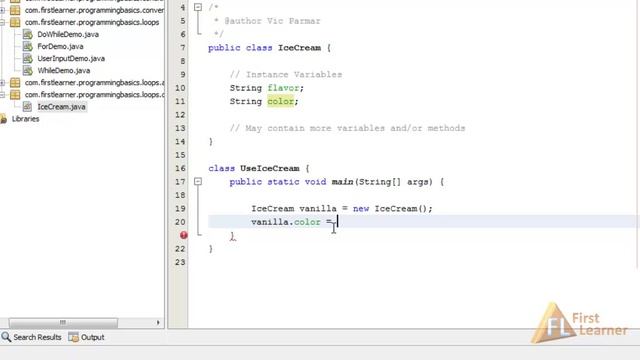Viewport: 640px width, 360px height.
Task: Open the Search Results tab
Action: coord(37,337)
